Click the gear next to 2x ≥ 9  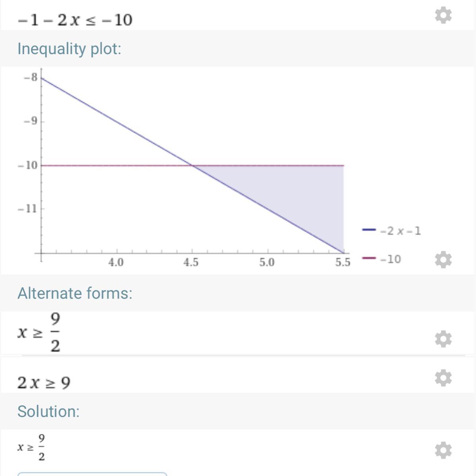443,378
